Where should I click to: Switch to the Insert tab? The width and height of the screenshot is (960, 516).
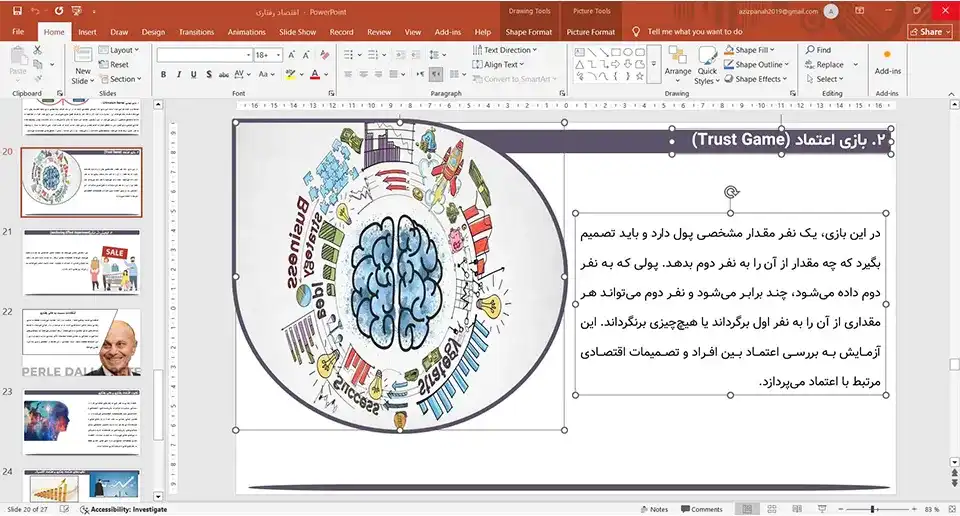pyautogui.click(x=87, y=32)
